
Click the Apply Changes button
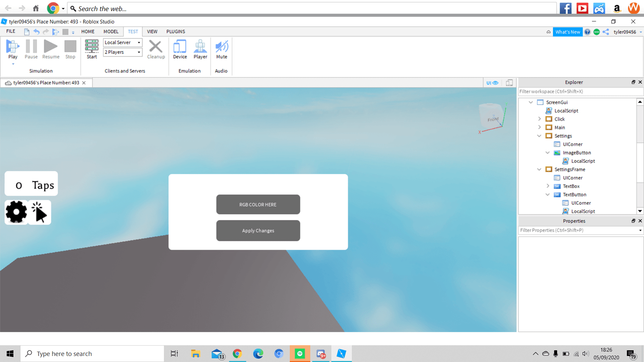tap(258, 230)
